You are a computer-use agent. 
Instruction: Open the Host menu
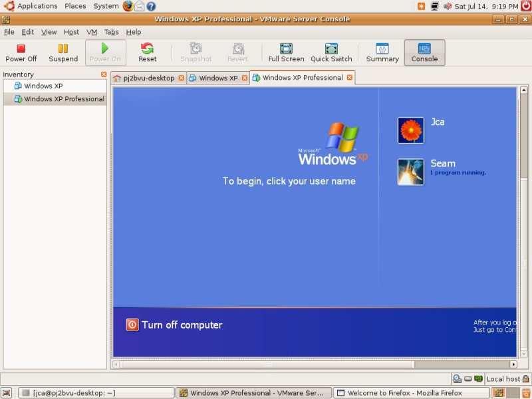click(x=71, y=32)
